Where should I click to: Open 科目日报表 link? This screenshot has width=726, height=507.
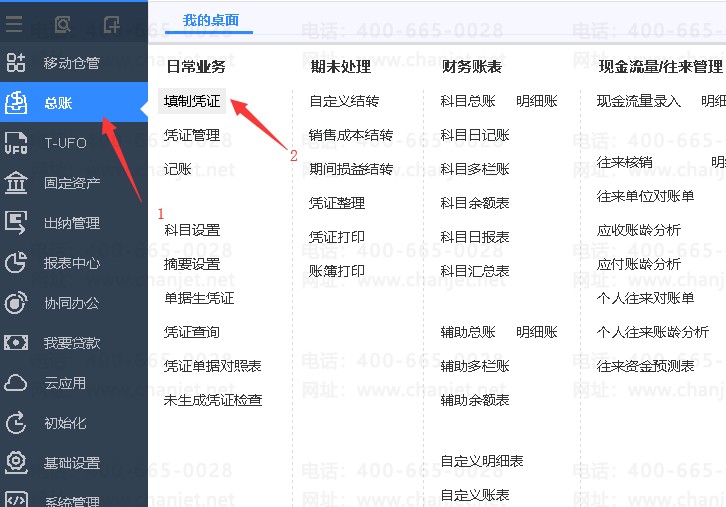pyautogui.click(x=475, y=237)
